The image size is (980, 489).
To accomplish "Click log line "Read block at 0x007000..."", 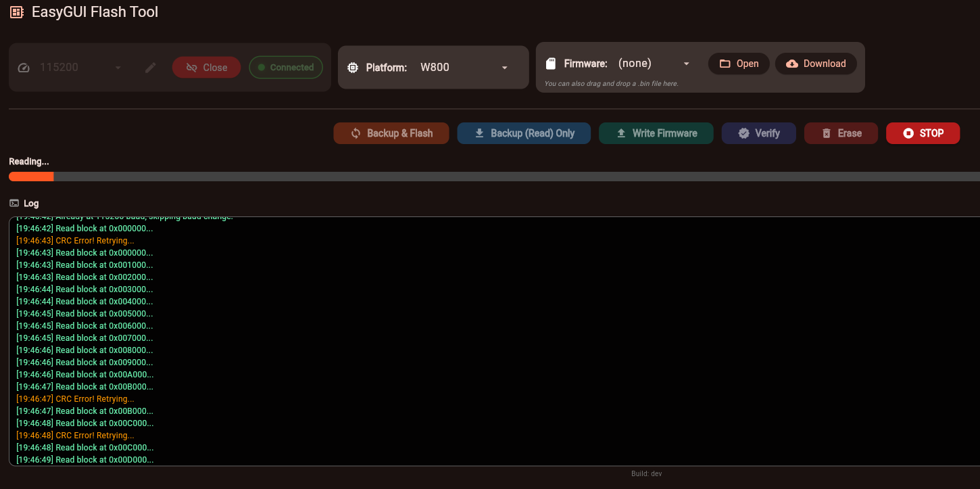I will coord(84,338).
